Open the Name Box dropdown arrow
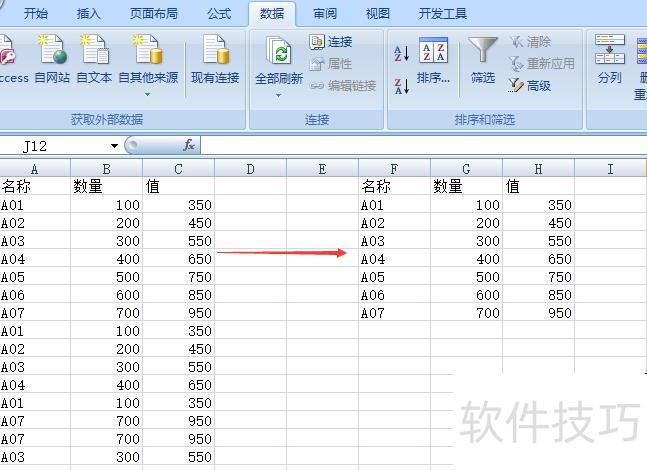Screen dimensions: 647x470 (x=114, y=146)
